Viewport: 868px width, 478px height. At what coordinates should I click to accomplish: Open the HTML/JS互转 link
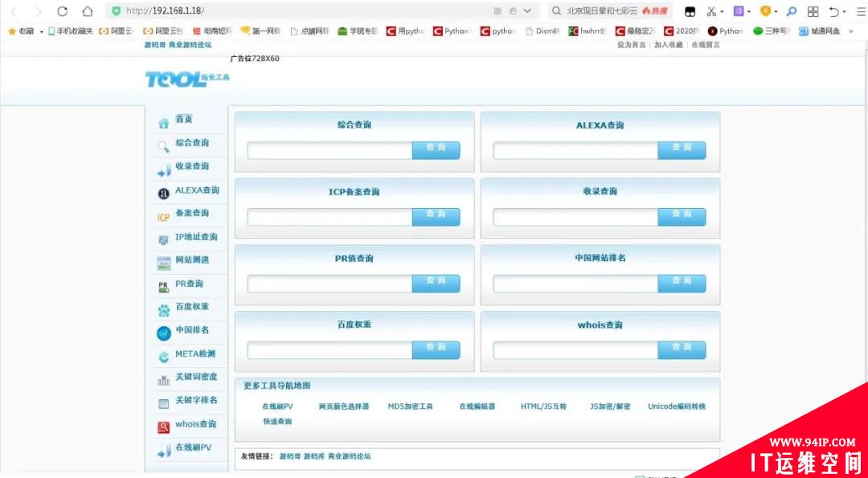543,406
